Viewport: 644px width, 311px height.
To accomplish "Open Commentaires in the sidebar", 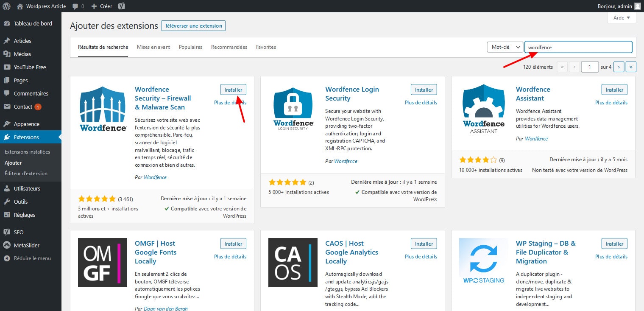I will [31, 93].
